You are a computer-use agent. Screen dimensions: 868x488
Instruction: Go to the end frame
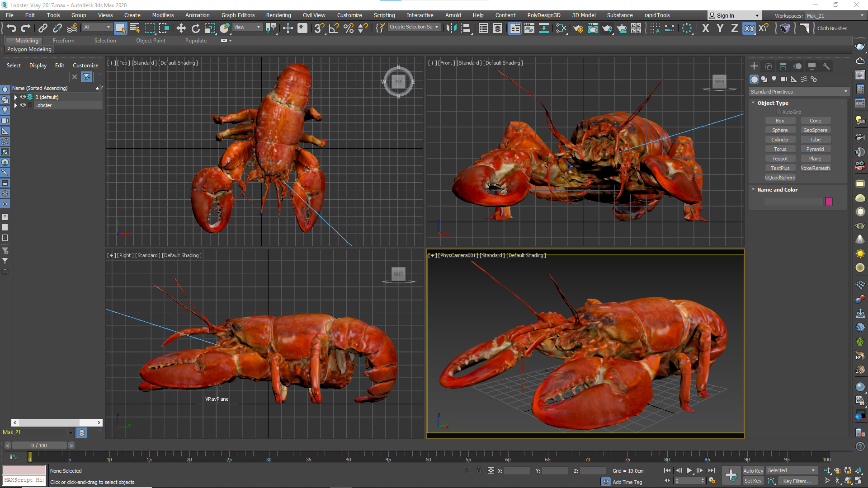tap(712, 471)
